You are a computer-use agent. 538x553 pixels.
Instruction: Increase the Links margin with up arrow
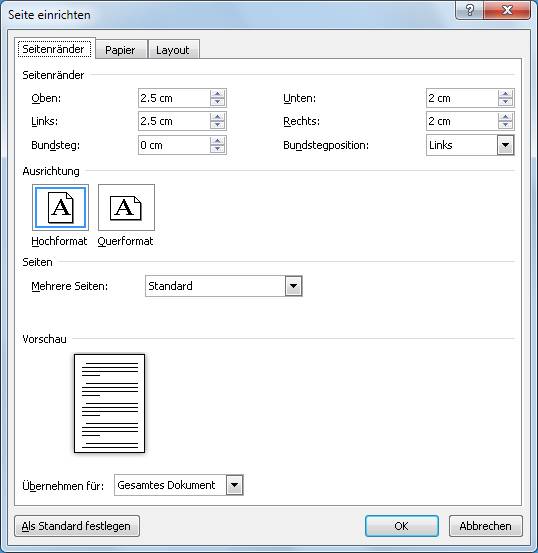click(x=217, y=117)
